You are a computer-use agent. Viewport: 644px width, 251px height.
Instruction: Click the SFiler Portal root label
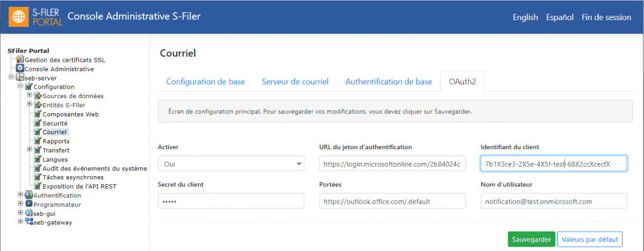(x=28, y=51)
